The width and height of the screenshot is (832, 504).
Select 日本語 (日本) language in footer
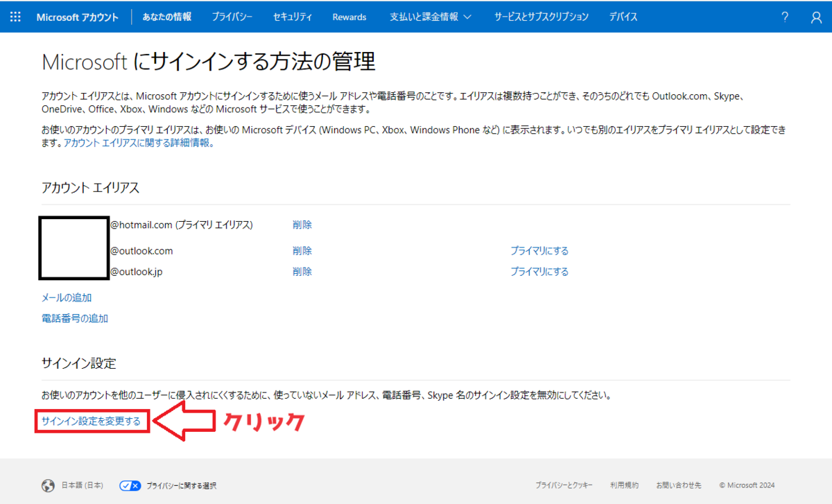[x=83, y=485]
